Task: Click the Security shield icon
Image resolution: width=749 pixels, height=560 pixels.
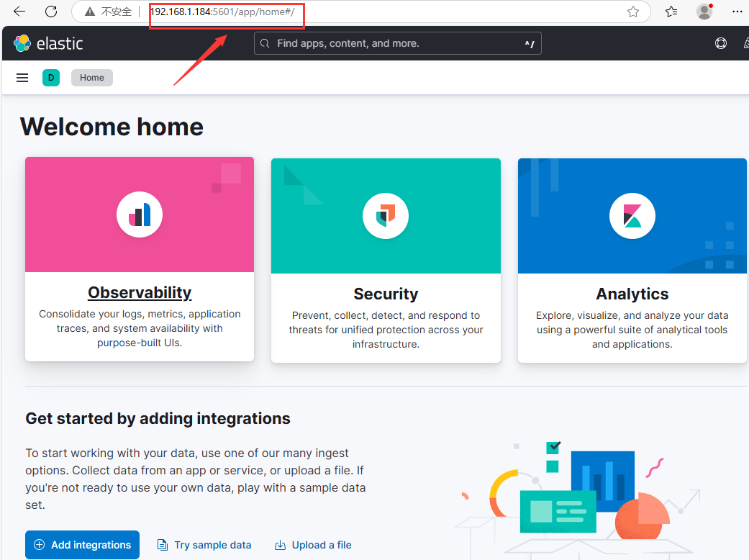Action: click(386, 215)
